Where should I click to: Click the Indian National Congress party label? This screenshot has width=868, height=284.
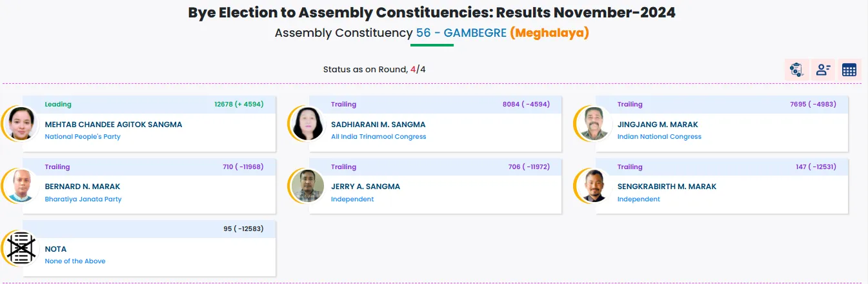coord(660,137)
